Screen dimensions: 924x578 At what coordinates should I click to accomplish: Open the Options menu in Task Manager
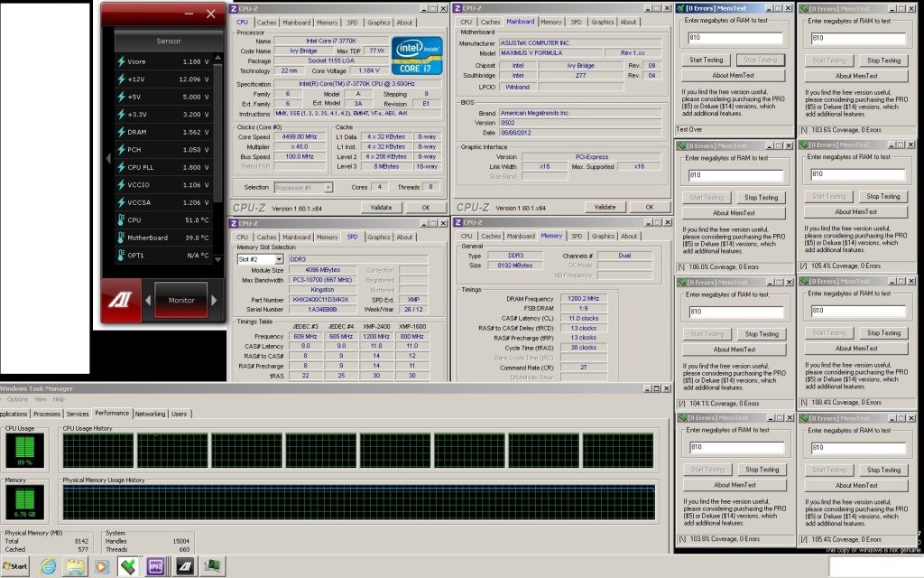[x=15, y=398]
